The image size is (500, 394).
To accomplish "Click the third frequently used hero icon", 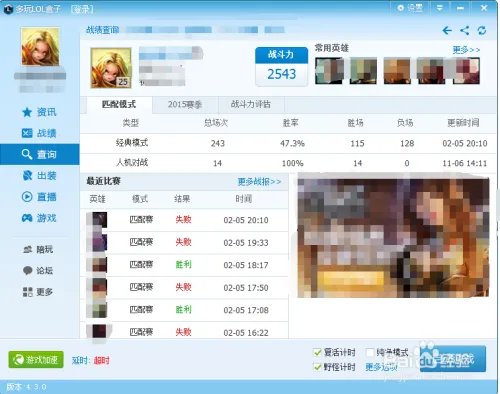I will tap(397, 70).
